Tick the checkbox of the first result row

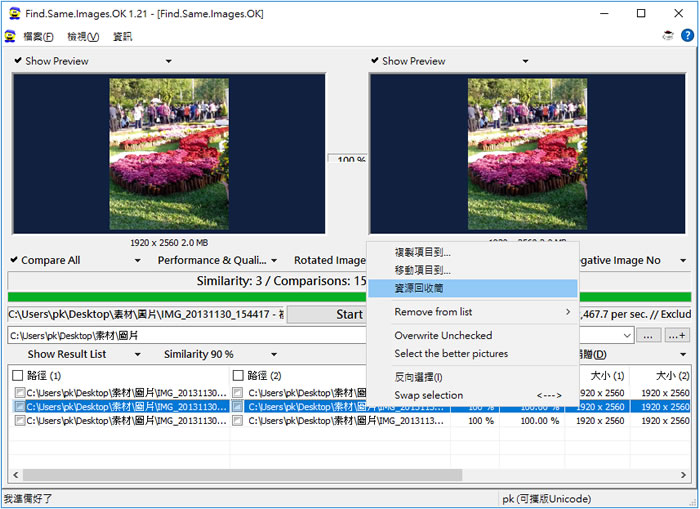pyautogui.click(x=20, y=393)
